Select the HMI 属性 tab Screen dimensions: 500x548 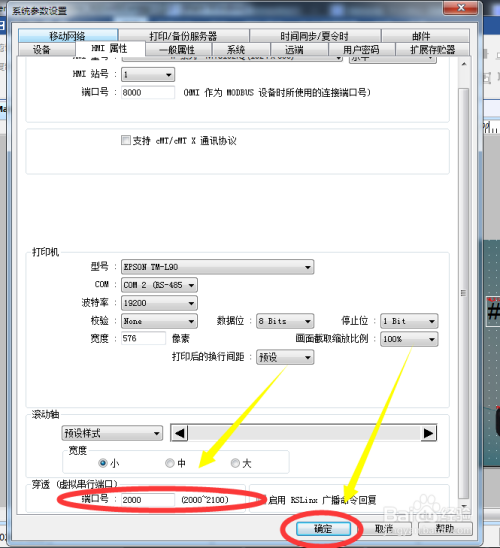point(110,48)
